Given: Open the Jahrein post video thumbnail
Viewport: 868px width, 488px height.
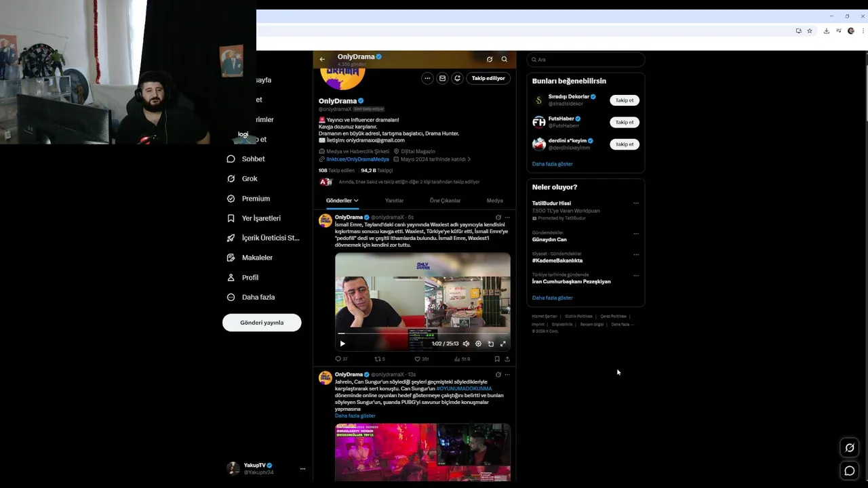Looking at the screenshot, I should point(422,452).
